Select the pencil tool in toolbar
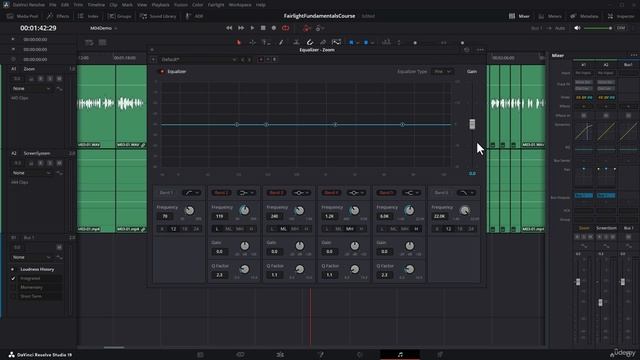Image resolution: width=640 pixels, height=360 pixels. coord(281,42)
